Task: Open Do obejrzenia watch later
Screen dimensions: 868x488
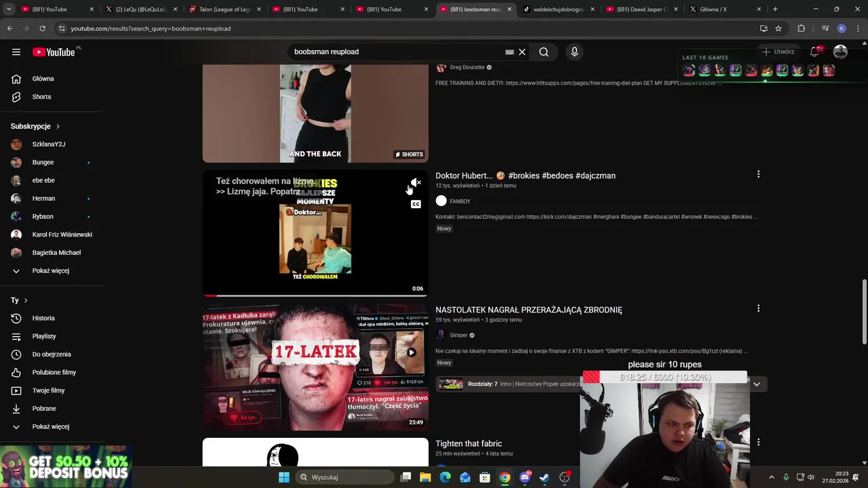Action: (52, 354)
